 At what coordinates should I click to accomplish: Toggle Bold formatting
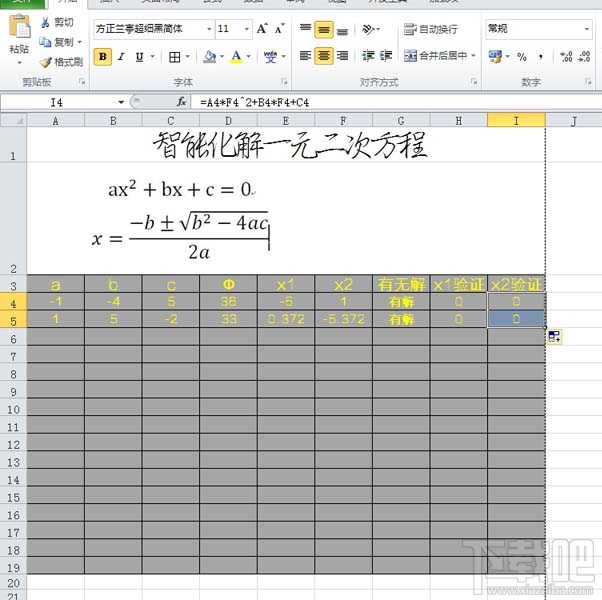tap(103, 57)
